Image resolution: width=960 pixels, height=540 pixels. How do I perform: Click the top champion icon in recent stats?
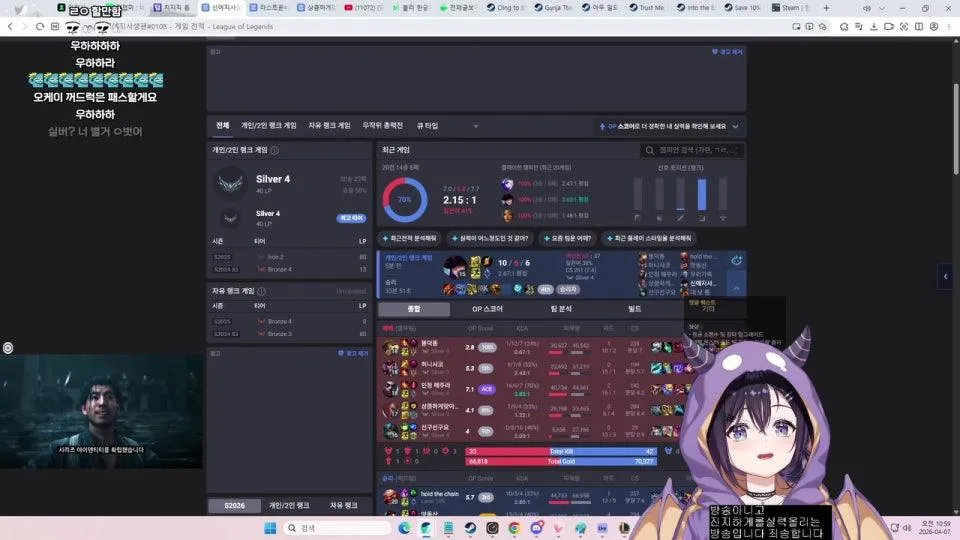point(507,184)
